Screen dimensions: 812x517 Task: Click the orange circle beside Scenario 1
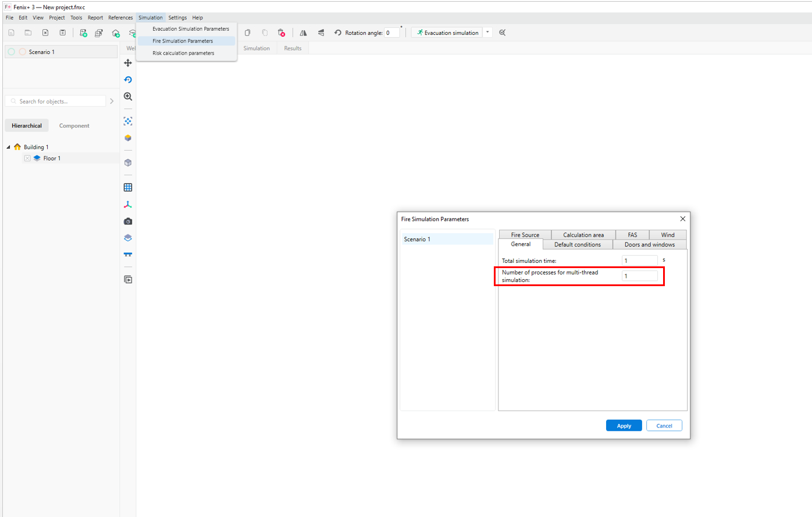pyautogui.click(x=23, y=52)
